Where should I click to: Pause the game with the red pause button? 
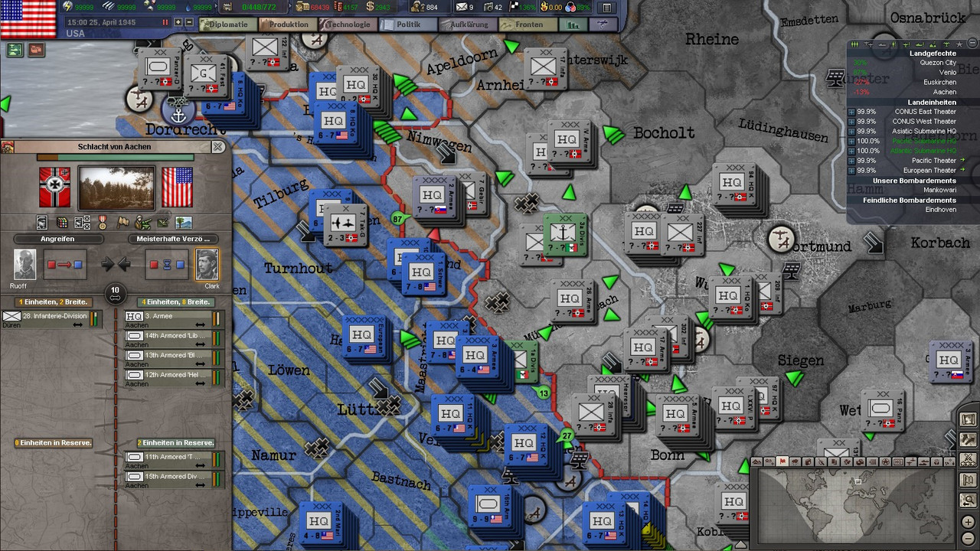pos(165,23)
